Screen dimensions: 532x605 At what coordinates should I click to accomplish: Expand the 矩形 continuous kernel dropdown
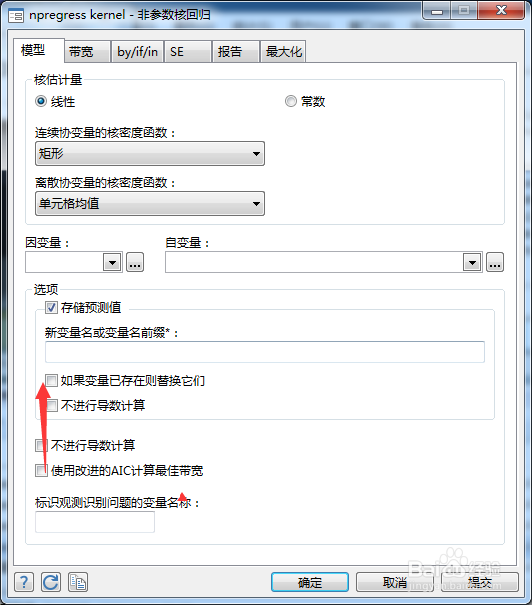[150, 154]
